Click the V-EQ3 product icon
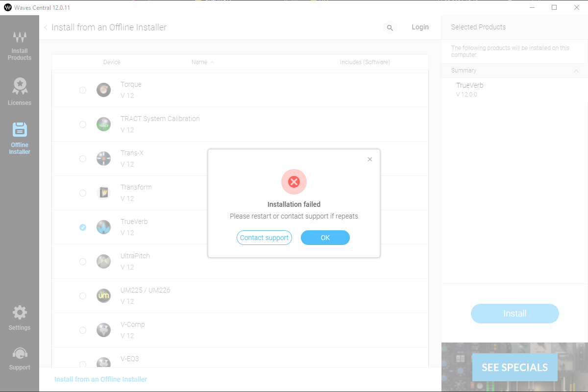The width and height of the screenshot is (588, 392). [103, 363]
